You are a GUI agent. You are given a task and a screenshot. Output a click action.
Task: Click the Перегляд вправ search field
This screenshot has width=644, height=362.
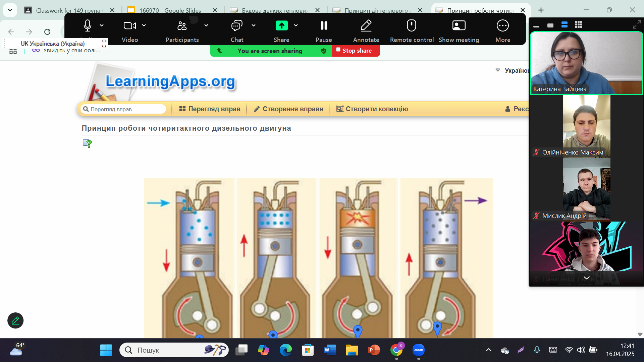pos(123,109)
